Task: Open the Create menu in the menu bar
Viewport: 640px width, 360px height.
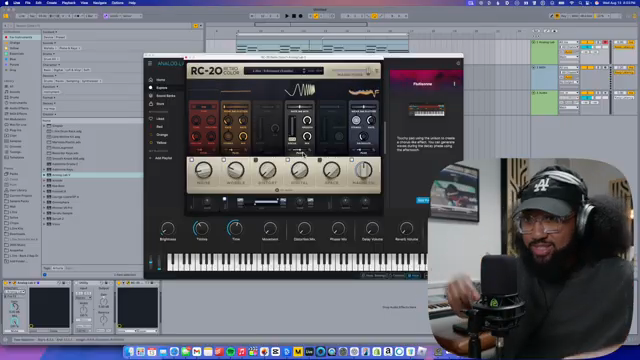Action: [x=51, y=3]
